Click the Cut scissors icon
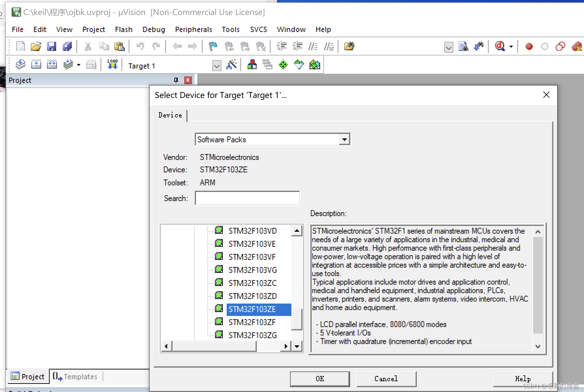Viewport: 584px width, 392px height. point(88,46)
